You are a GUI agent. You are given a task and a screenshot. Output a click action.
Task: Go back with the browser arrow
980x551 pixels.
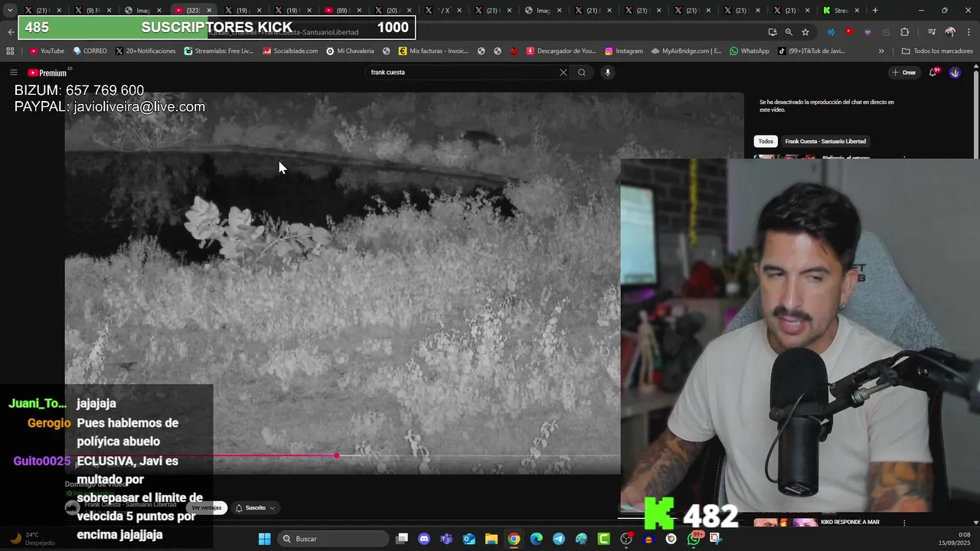pos(11,32)
